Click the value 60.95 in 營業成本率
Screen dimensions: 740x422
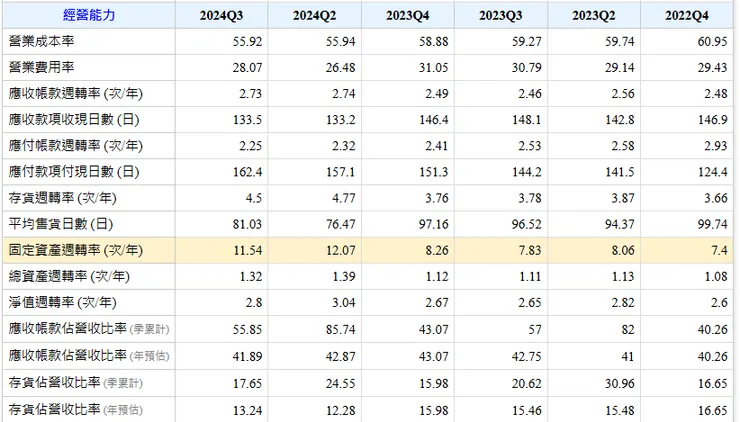(713, 42)
